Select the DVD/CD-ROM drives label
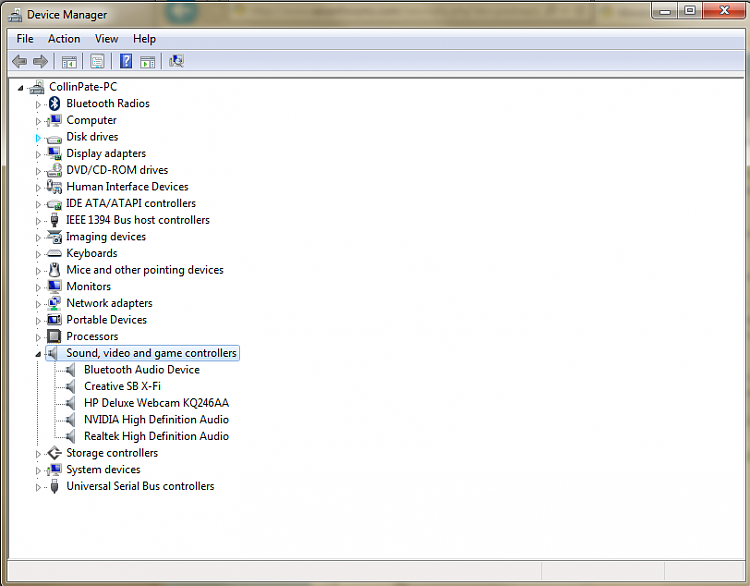The height and width of the screenshot is (586, 750). tap(117, 170)
